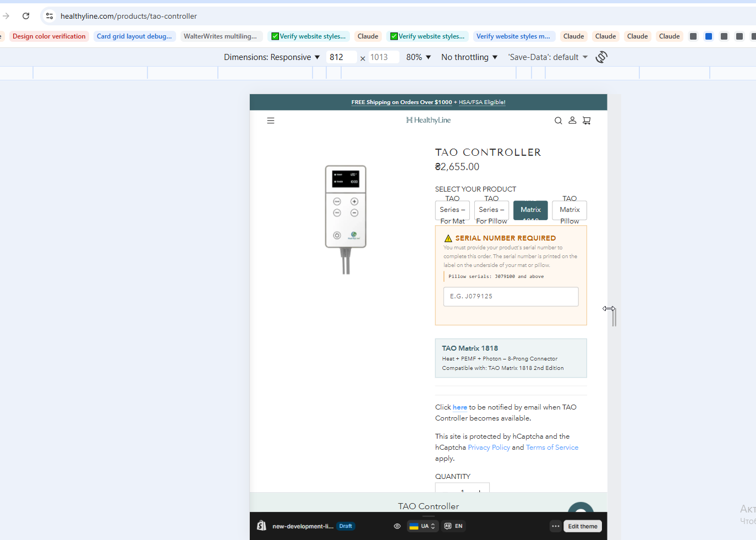Open the hamburger menu on HealthyLine site
756x540 pixels.
point(271,121)
